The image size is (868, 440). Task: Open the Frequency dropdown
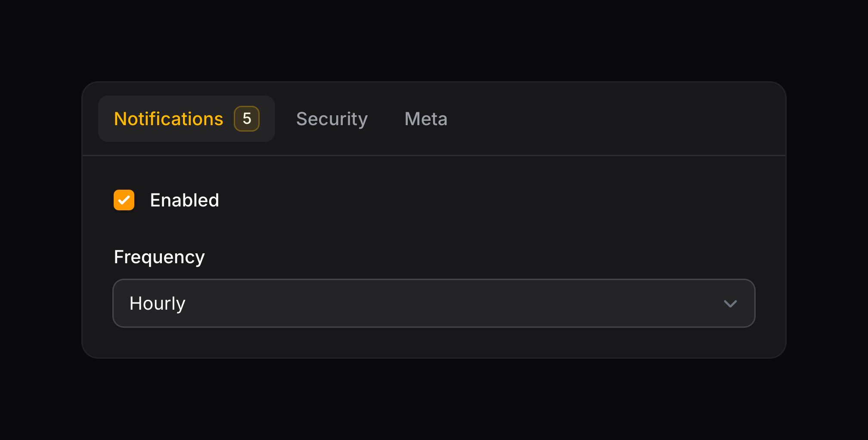point(434,303)
